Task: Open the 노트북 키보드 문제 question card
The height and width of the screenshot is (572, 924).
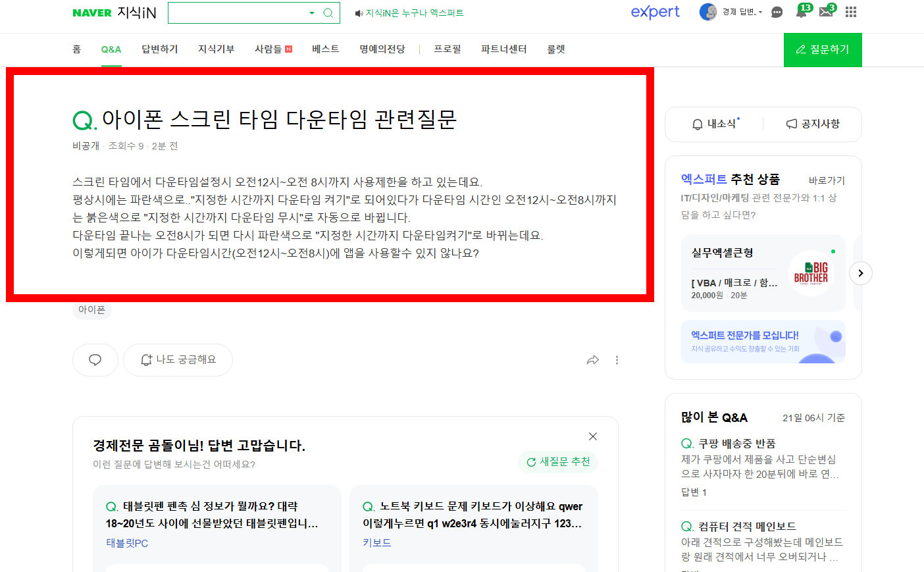Action: click(x=473, y=515)
